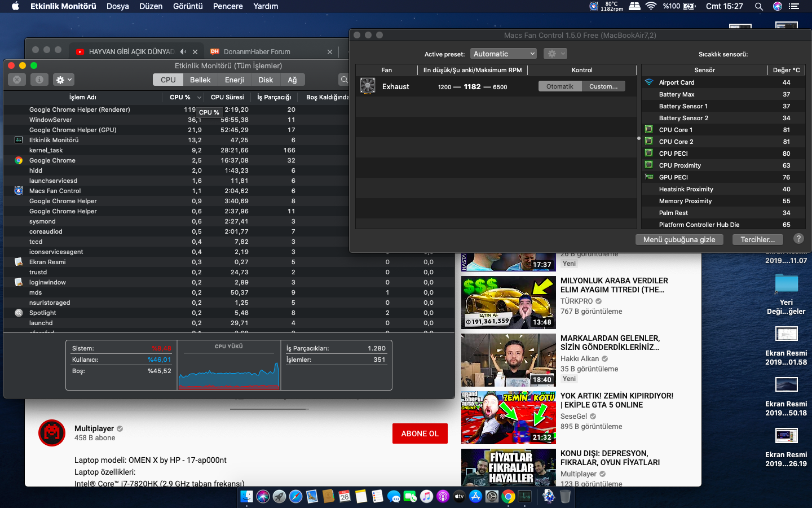Image resolution: width=812 pixels, height=508 pixels.
Task: Open the process info (i) icon
Action: (x=39, y=80)
